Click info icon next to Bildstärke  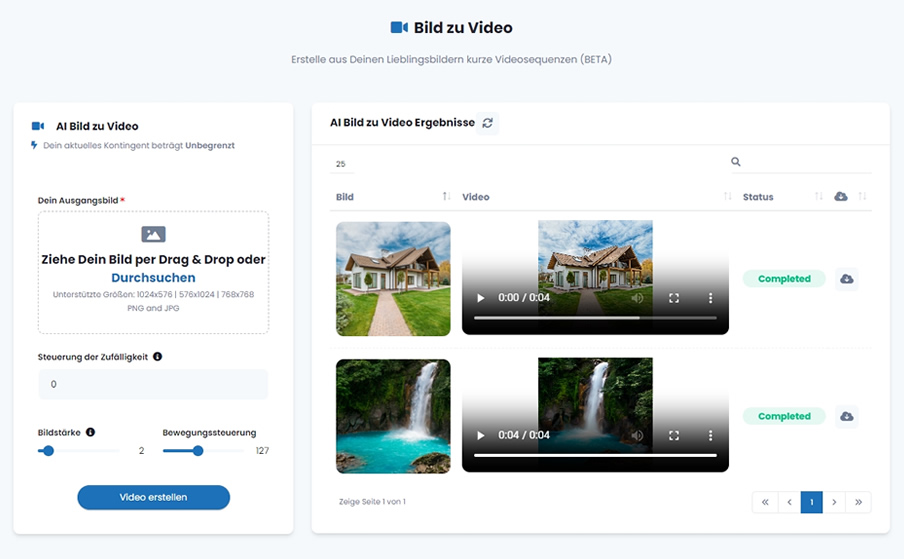point(91,433)
